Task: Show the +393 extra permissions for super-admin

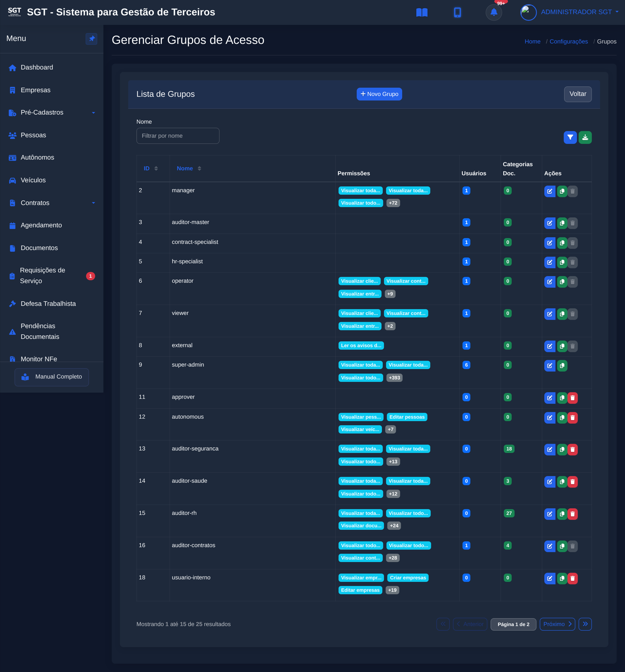Action: pyautogui.click(x=394, y=378)
